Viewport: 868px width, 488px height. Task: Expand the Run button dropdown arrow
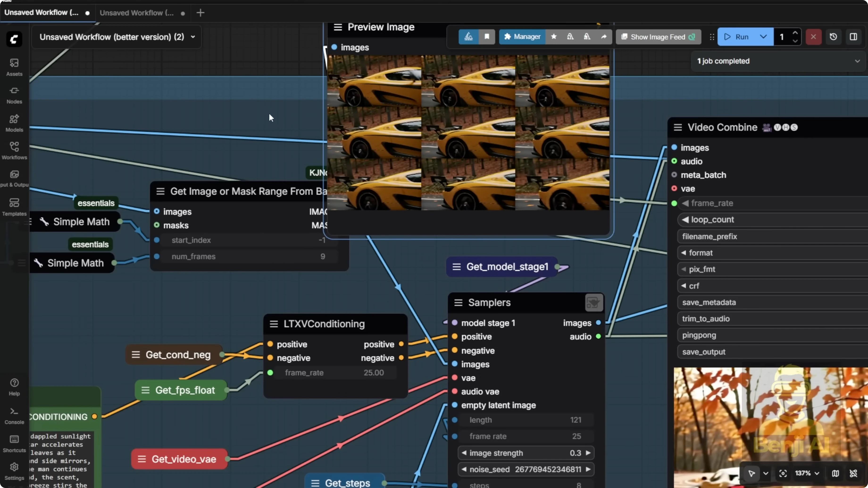tap(763, 37)
